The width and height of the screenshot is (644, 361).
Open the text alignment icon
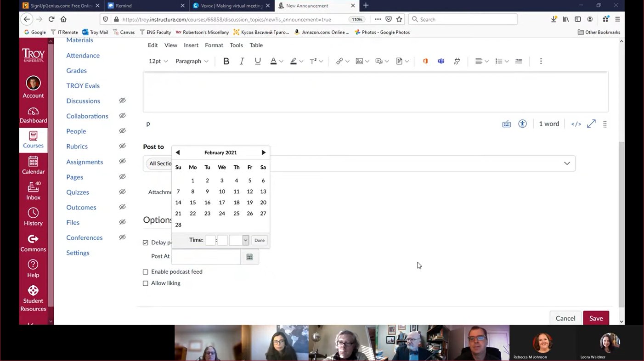(479, 61)
